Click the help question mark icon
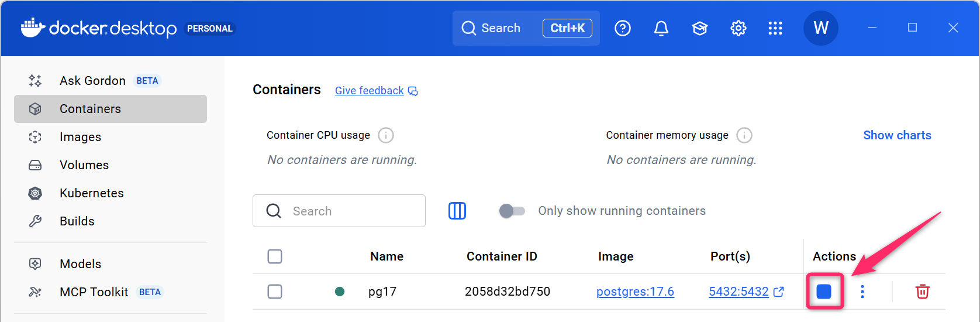The width and height of the screenshot is (980, 322). 622,28
